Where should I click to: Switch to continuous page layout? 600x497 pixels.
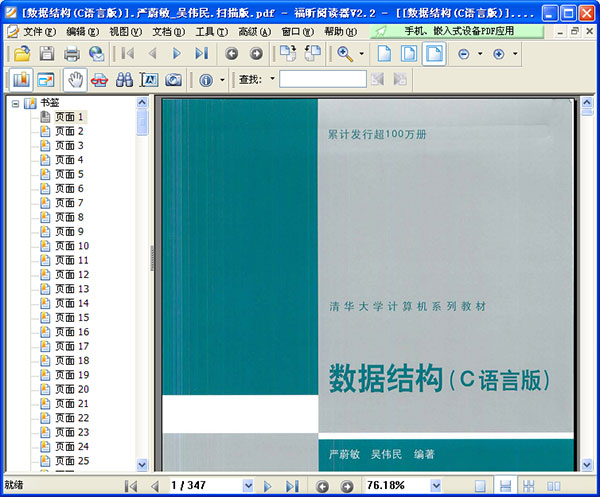coord(505,486)
